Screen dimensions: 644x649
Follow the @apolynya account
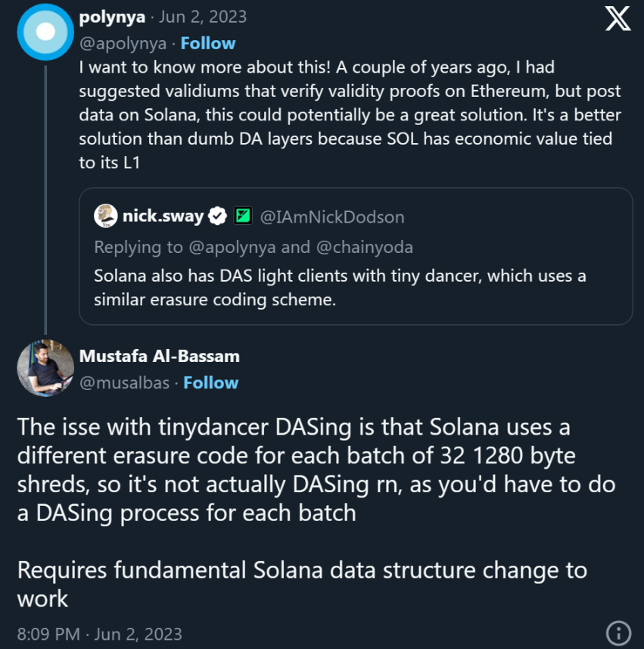click(207, 43)
